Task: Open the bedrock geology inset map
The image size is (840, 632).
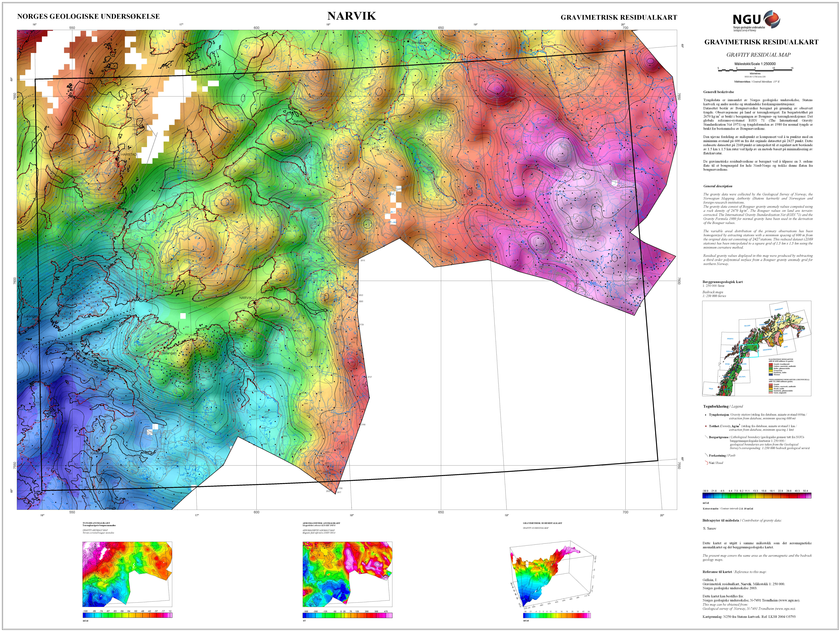Action: coord(757,349)
